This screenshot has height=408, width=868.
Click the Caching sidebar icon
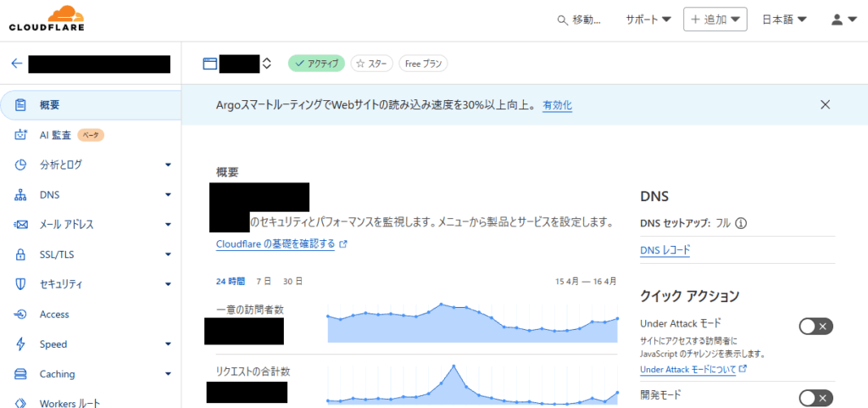click(x=21, y=374)
